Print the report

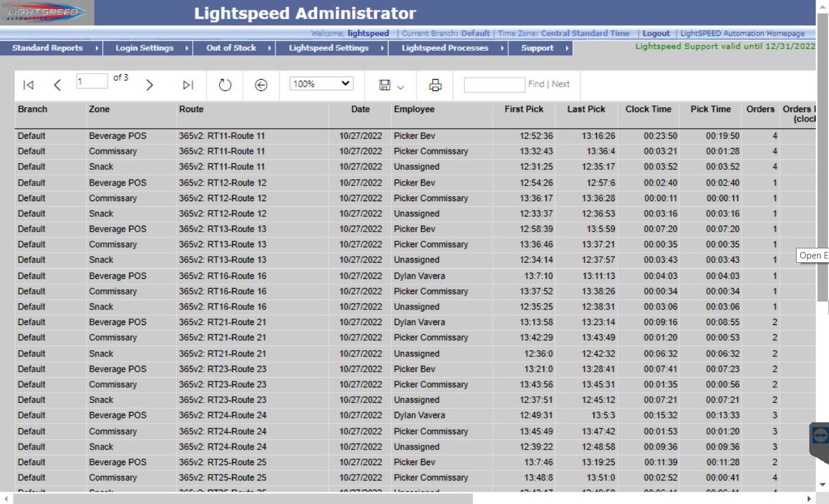click(x=435, y=86)
